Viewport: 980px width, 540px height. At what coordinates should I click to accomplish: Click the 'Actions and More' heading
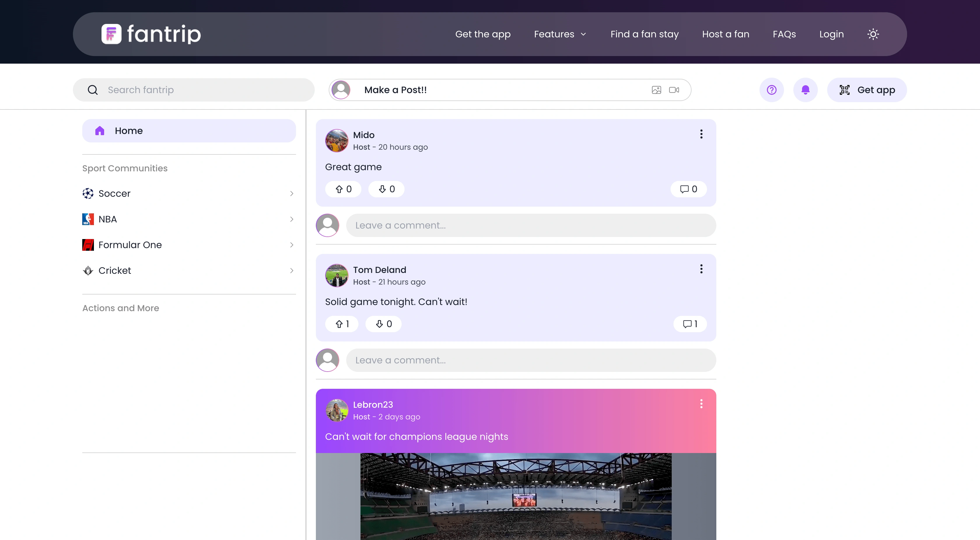pyautogui.click(x=120, y=308)
